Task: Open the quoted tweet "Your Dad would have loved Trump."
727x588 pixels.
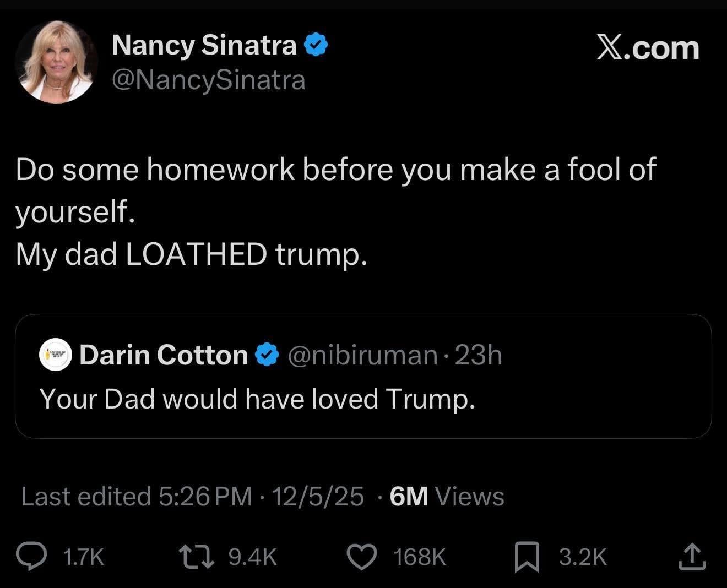Action: 257,399
